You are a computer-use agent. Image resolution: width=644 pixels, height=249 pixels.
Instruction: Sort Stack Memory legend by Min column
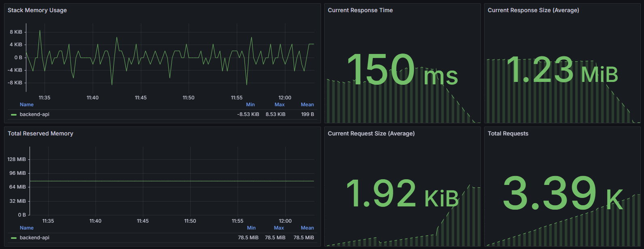[250, 105]
